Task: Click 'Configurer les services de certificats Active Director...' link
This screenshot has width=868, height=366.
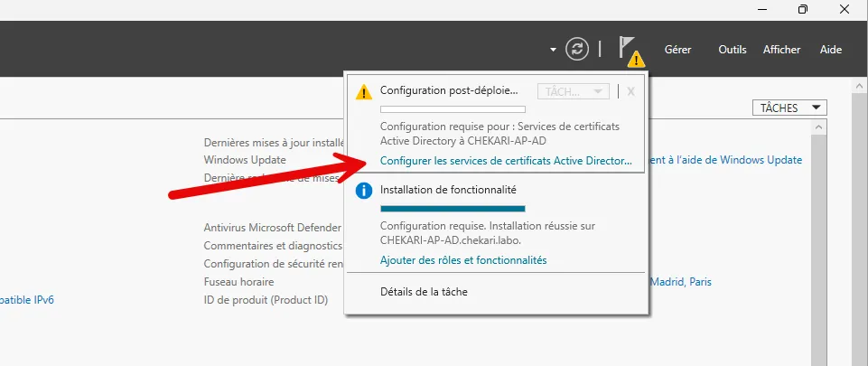Action: [x=506, y=161]
